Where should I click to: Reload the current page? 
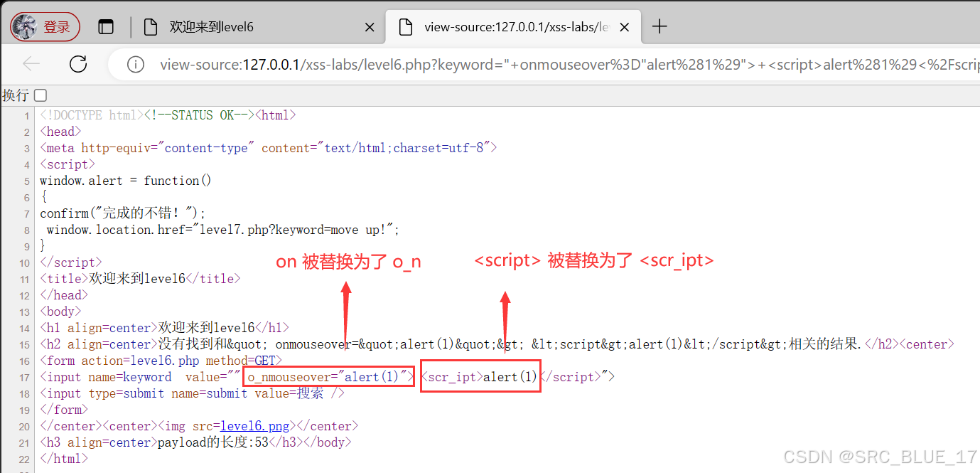[78, 63]
